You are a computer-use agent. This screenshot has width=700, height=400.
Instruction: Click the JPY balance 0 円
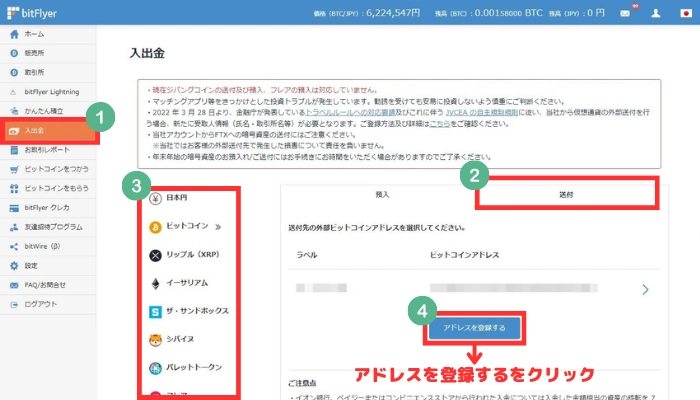coord(576,13)
